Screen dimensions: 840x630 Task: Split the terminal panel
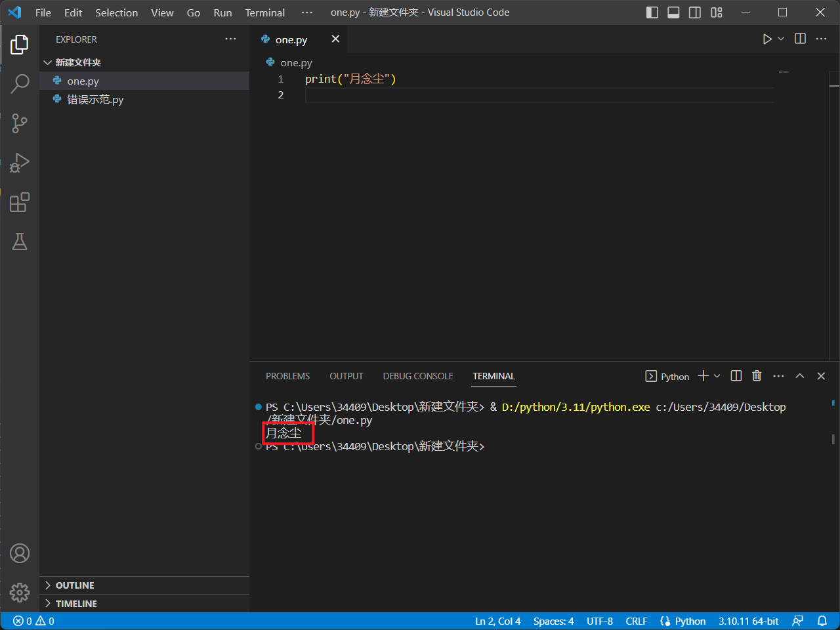click(736, 376)
